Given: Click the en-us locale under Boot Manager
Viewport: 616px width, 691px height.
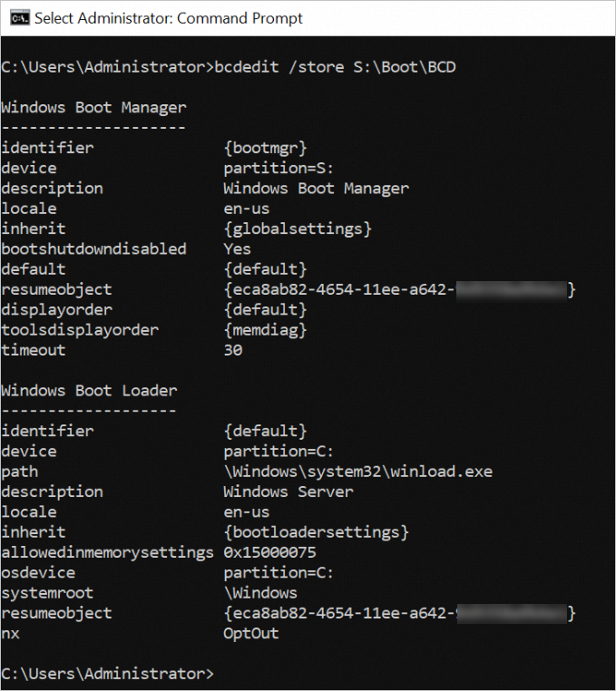Looking at the screenshot, I should [247, 209].
